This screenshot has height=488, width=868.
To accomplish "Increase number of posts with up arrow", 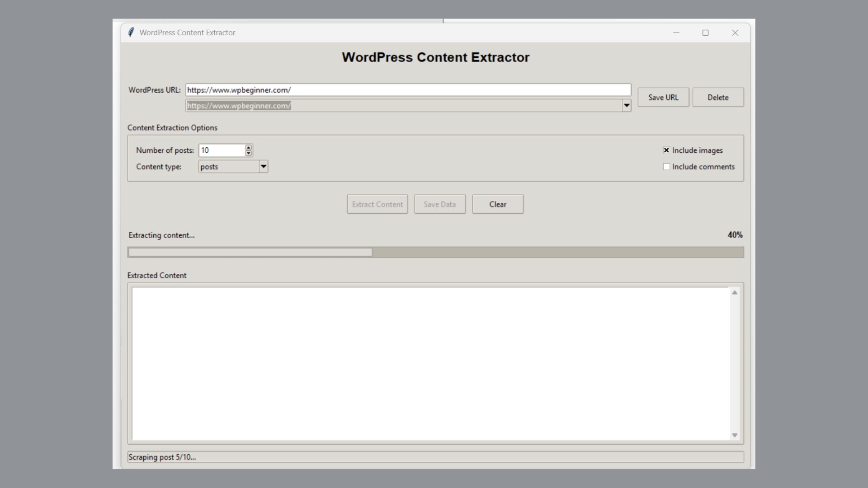I will click(x=248, y=147).
